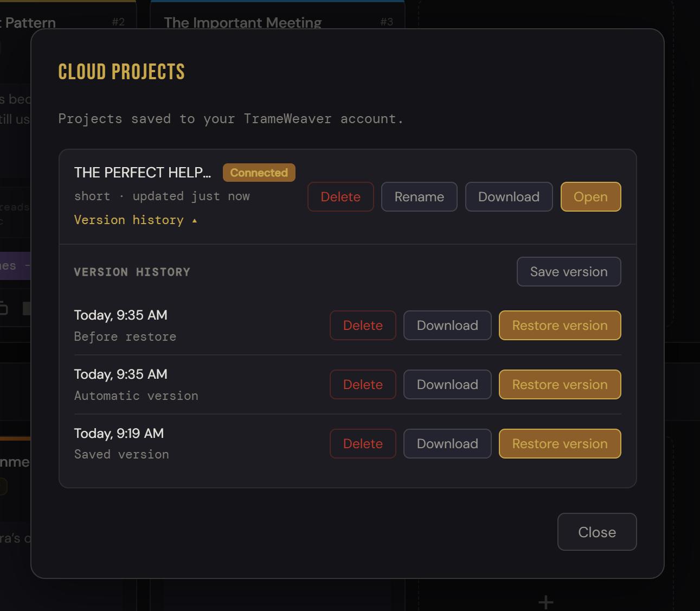
Task: Click The Important Meeting card title behind dialog
Action: pyautogui.click(x=243, y=23)
